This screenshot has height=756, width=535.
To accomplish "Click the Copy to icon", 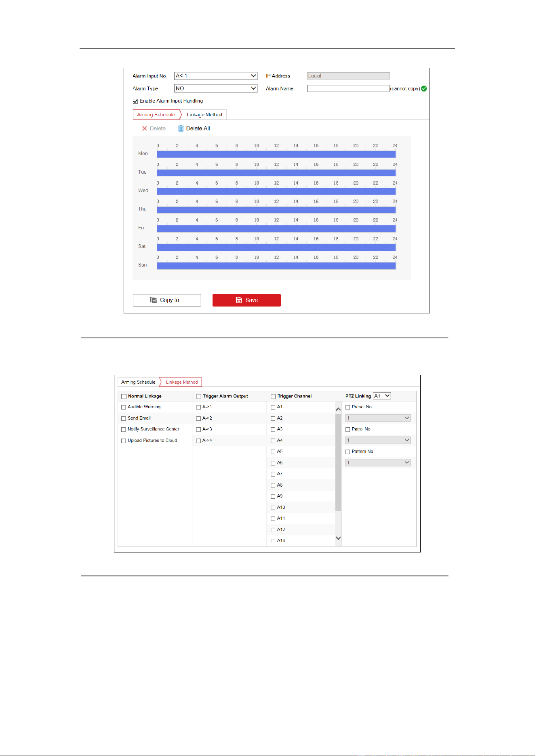I will click(x=154, y=300).
